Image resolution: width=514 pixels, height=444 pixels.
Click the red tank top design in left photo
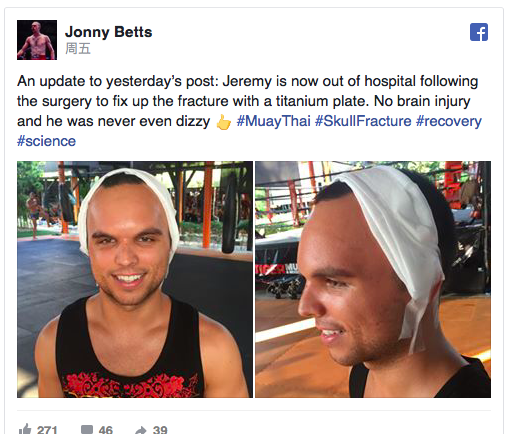tap(128, 385)
